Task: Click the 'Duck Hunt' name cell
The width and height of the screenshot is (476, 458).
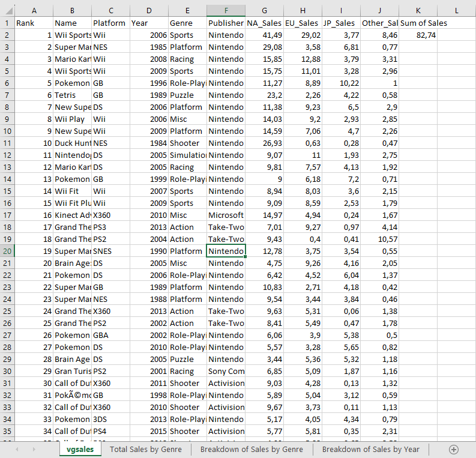Action: (72, 143)
